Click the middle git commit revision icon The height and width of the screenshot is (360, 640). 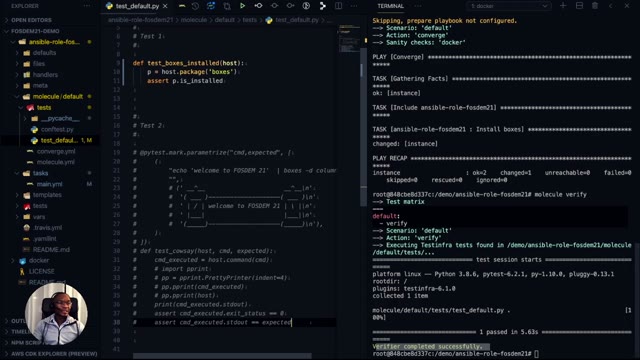pyautogui.click(x=274, y=6)
